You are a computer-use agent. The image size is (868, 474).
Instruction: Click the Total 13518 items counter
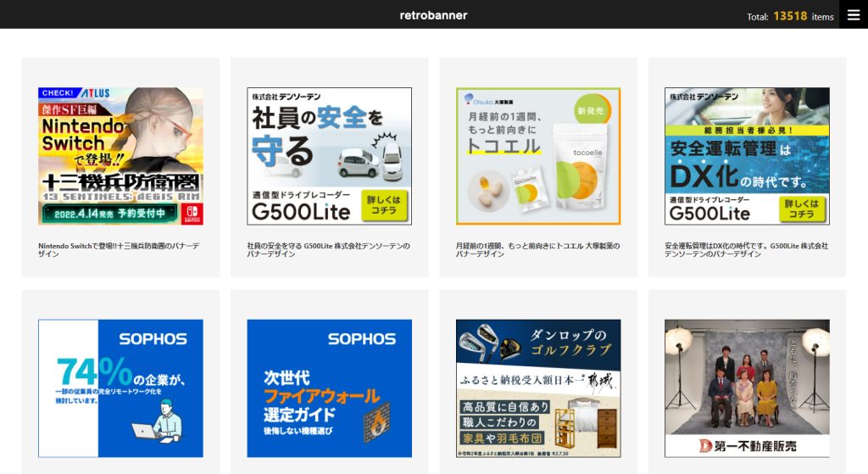[790, 16]
